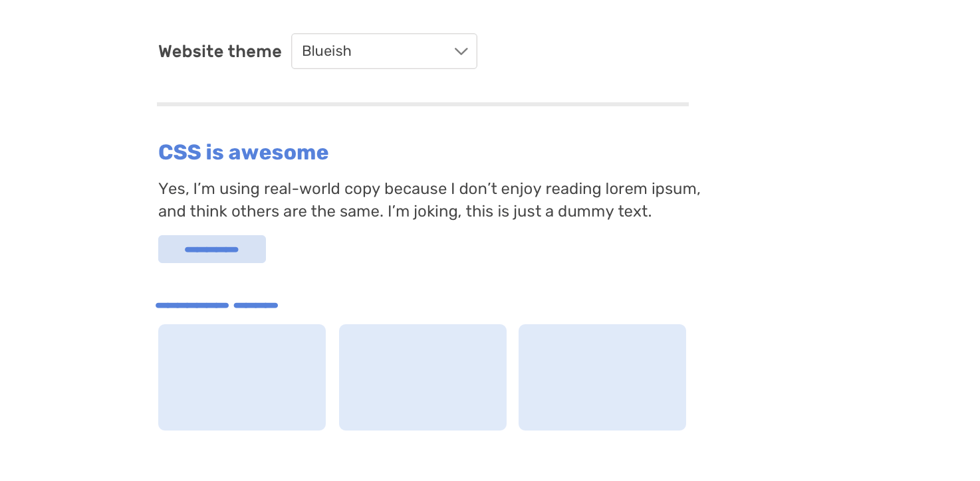This screenshot has height=481, width=980.
Task: Select the middle light blue card
Action: [x=423, y=377]
